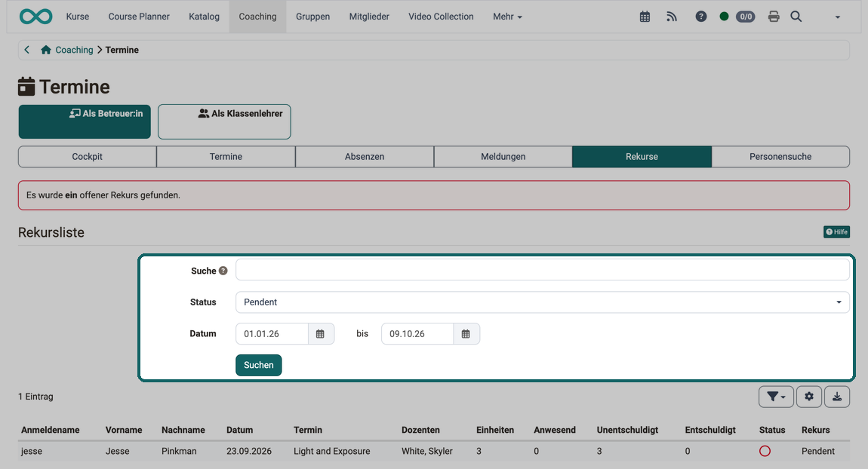Open the end date calendar picker

click(x=466, y=334)
